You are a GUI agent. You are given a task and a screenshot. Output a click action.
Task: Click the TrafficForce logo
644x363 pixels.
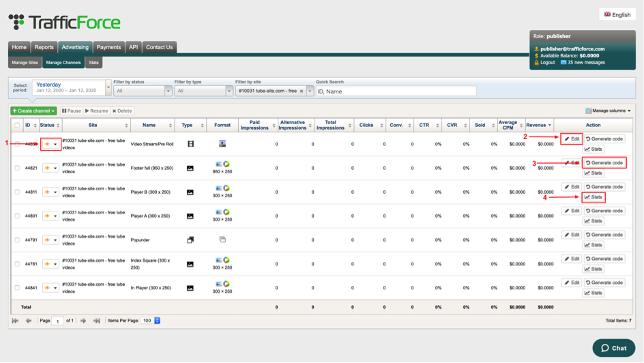(x=65, y=22)
